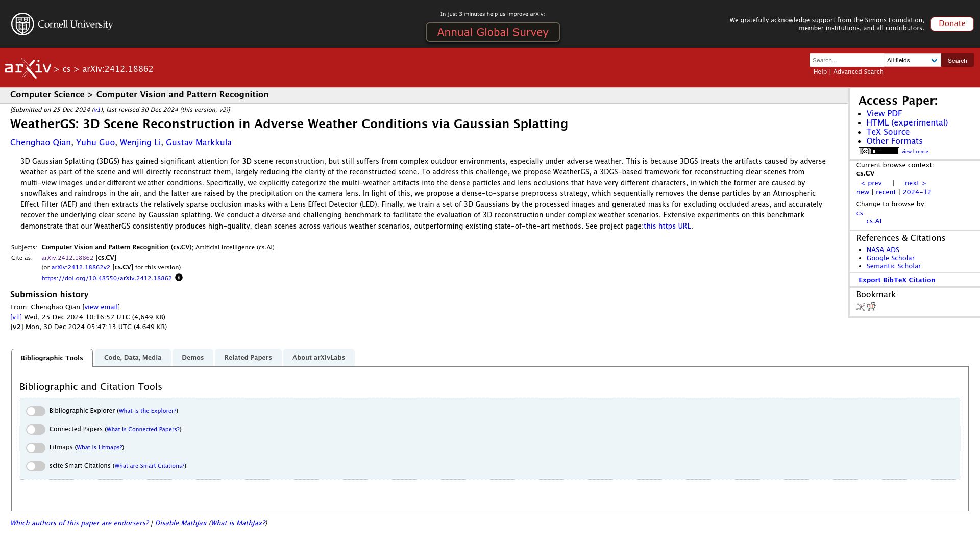The height and width of the screenshot is (551, 980).
Task: Open Google Scholar references link
Action: point(890,258)
